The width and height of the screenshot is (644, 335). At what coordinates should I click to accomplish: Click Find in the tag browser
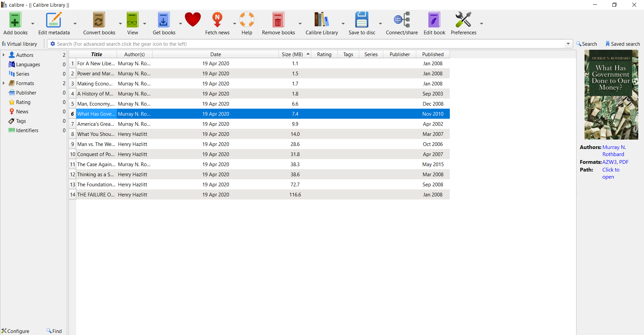tap(54, 331)
